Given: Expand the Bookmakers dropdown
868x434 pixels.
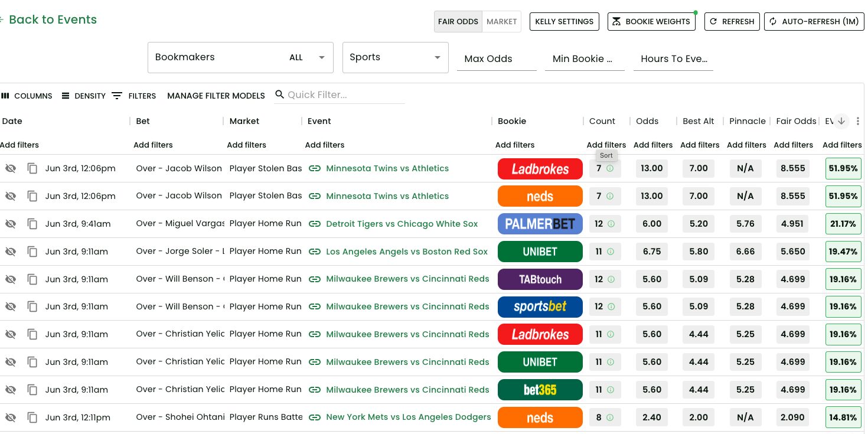Looking at the screenshot, I should coord(240,57).
